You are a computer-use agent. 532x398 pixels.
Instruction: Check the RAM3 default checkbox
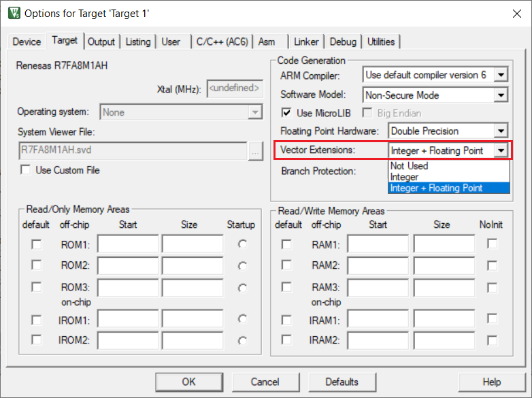point(286,287)
